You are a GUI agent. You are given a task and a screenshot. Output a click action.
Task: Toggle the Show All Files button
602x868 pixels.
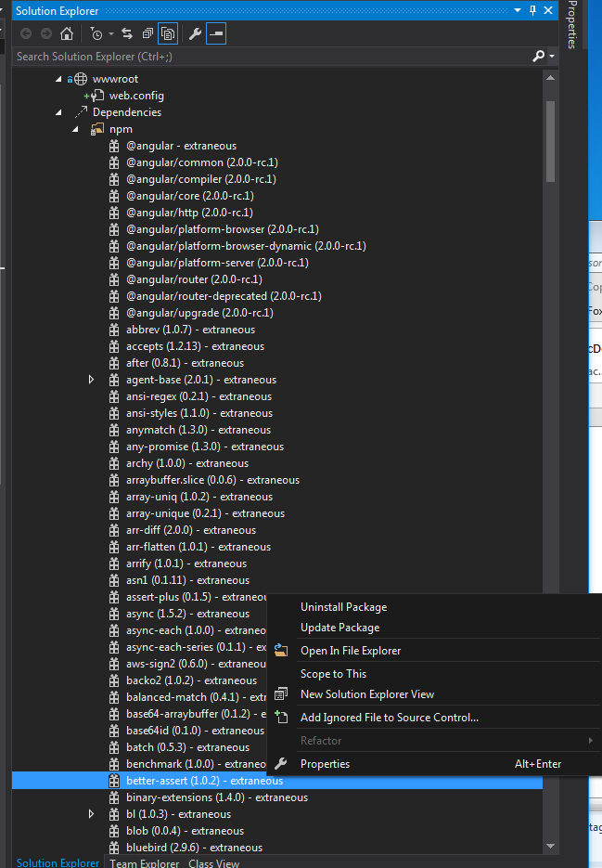point(168,33)
